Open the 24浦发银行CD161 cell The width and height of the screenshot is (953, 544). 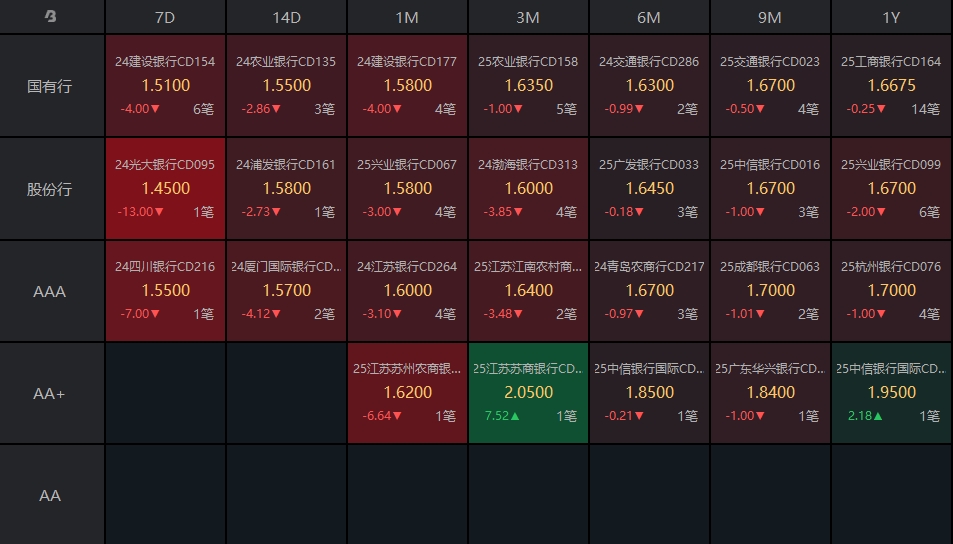point(286,188)
